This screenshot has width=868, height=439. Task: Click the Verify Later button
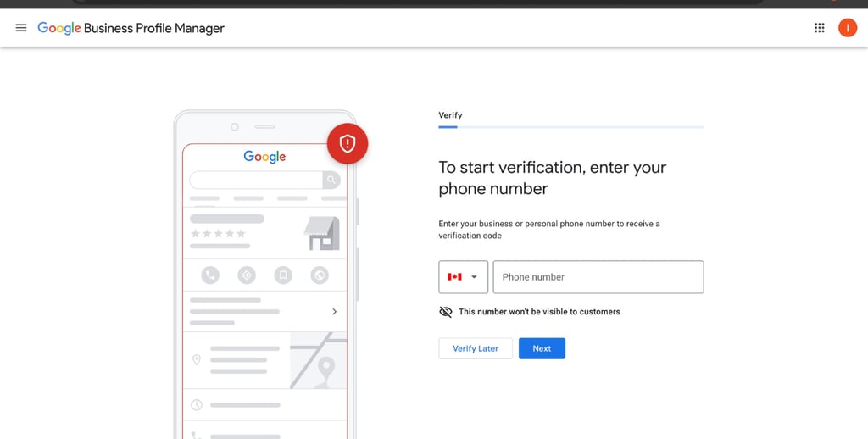pos(476,348)
